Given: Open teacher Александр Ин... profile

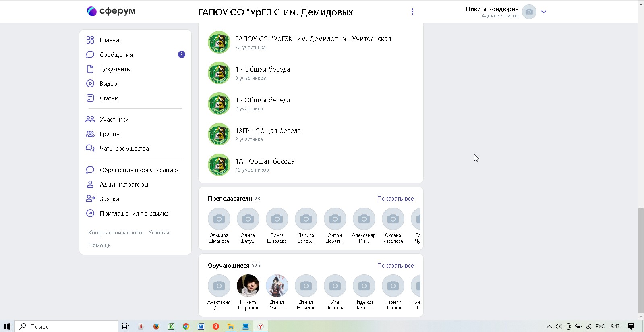Looking at the screenshot, I should pyautogui.click(x=364, y=226).
